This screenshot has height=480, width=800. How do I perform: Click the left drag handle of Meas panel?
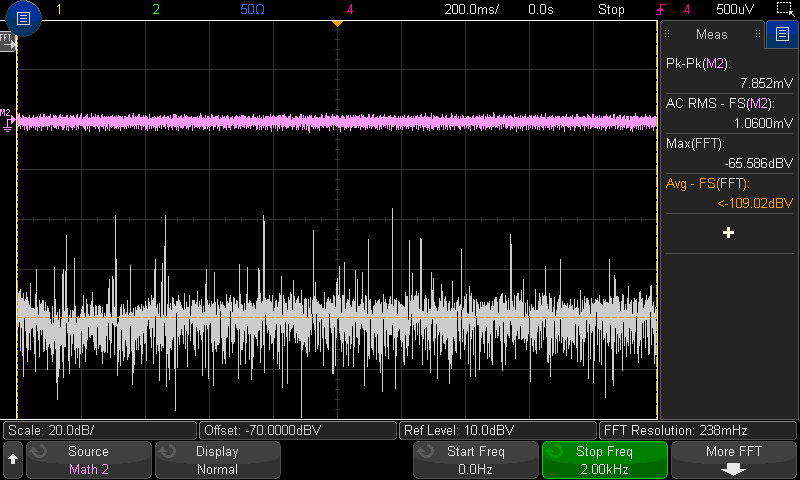[x=667, y=34]
